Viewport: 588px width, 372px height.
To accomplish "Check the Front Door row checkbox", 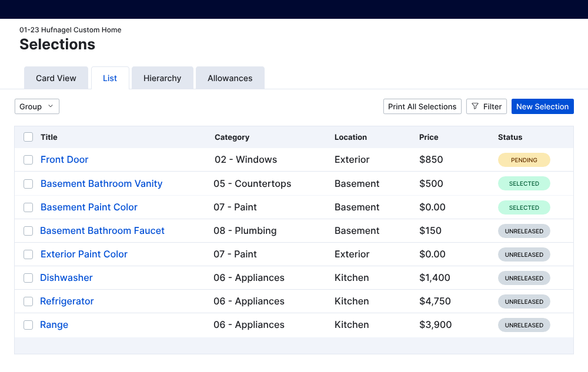I will (x=28, y=160).
